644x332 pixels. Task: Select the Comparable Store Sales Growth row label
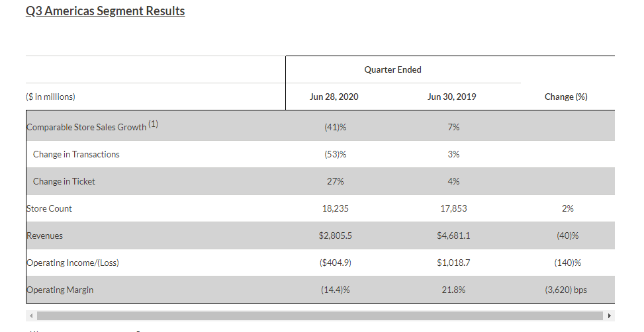(86, 127)
